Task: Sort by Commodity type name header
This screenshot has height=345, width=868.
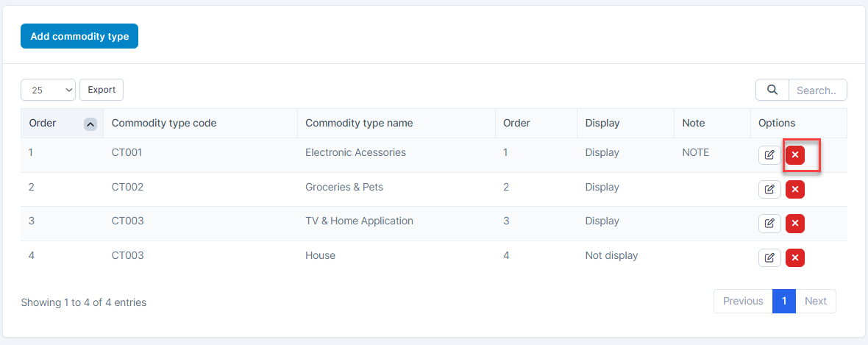Action: point(359,124)
